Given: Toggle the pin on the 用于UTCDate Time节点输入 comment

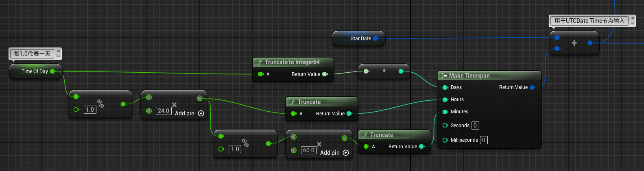Looking at the screenshot, I should click(x=633, y=18).
